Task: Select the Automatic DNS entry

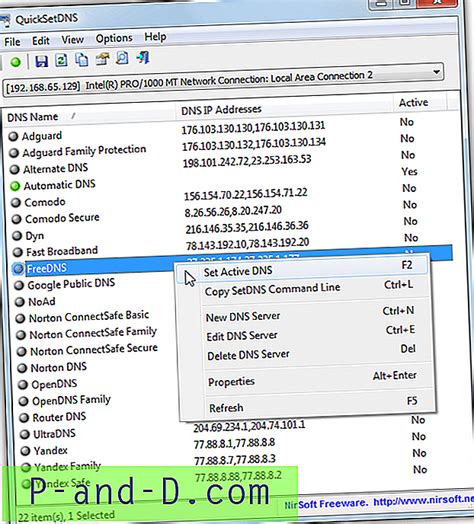Action: [60, 184]
